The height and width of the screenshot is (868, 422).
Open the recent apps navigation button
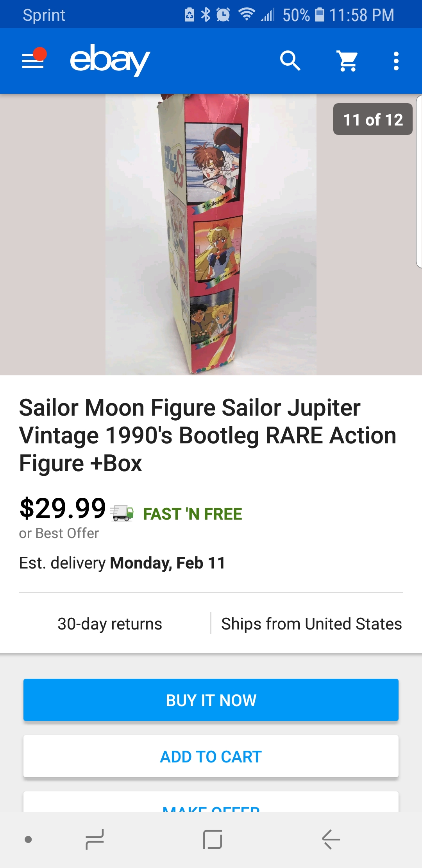click(95, 839)
